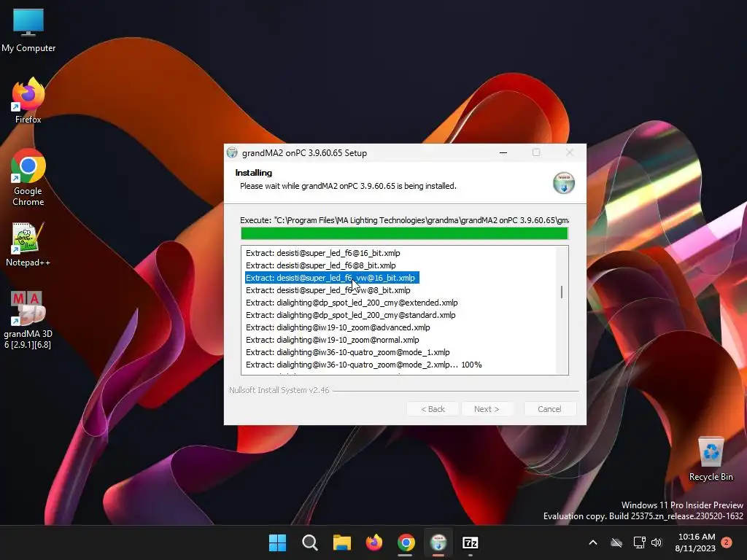Open the network status tray icon

coord(639,542)
